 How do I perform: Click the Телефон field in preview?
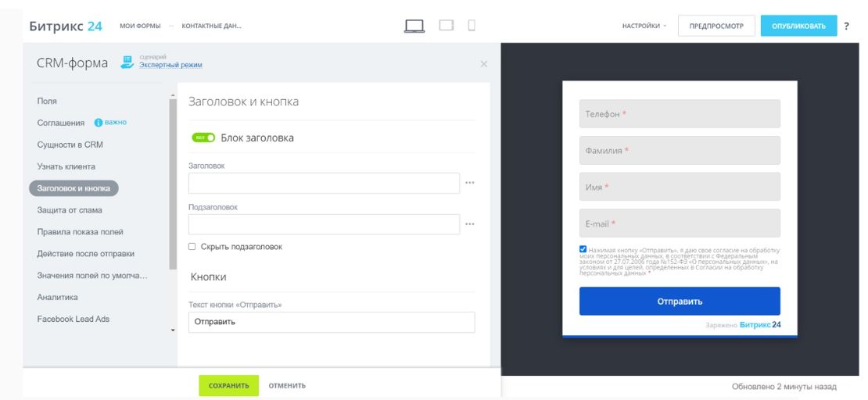(x=680, y=114)
